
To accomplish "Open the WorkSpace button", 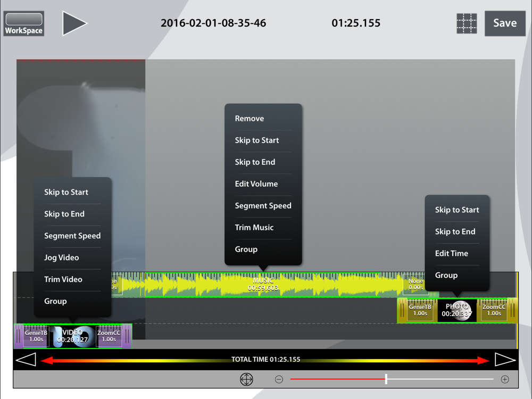I will click(x=24, y=23).
